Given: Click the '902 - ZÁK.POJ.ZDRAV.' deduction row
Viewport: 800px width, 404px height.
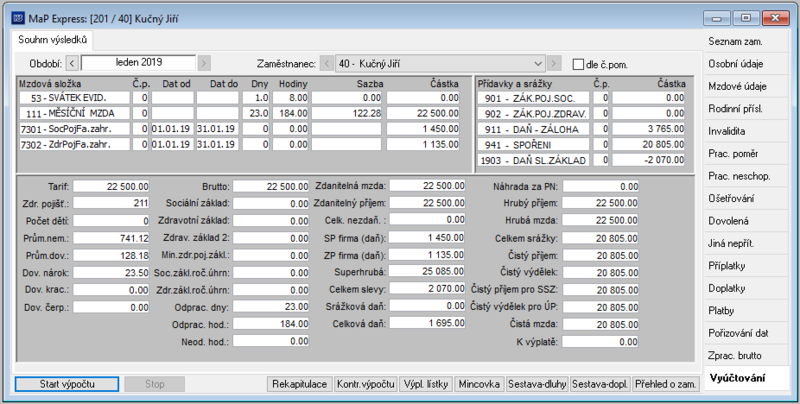Looking at the screenshot, I should point(534,113).
